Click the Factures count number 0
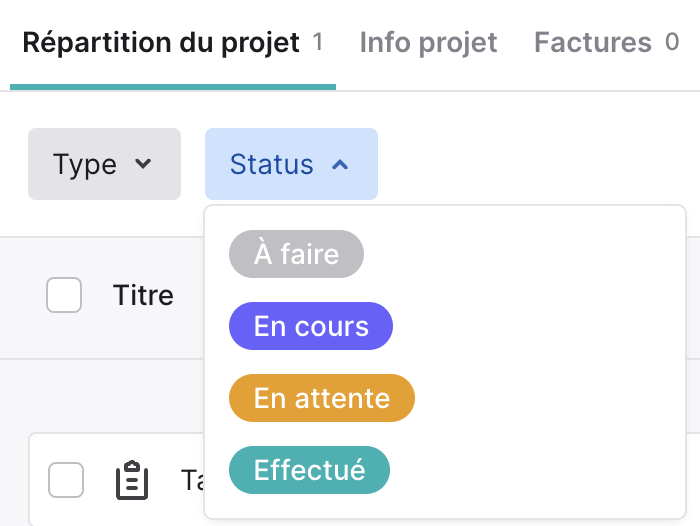 click(672, 42)
